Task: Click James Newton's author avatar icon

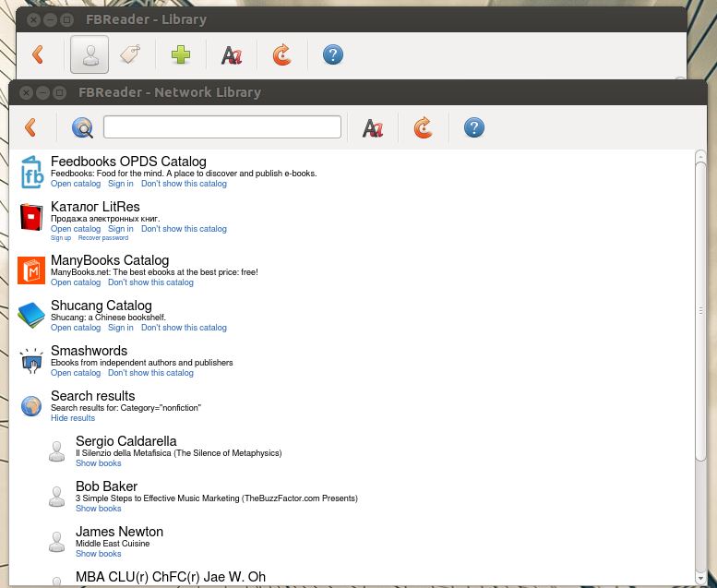Action: 56,542
